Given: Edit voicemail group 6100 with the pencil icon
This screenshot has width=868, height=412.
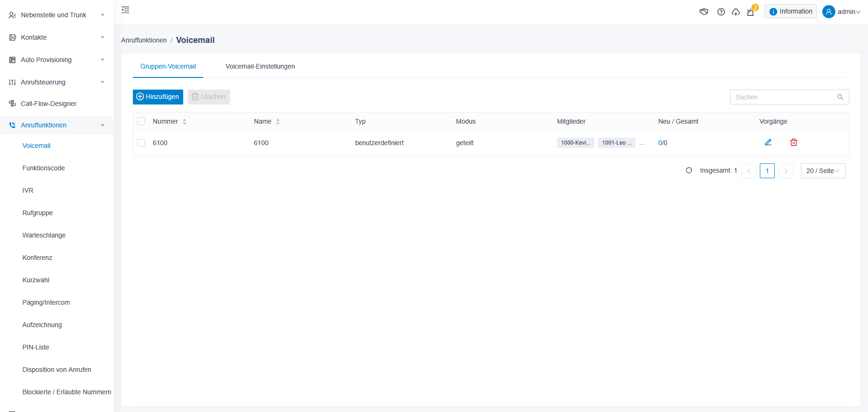Looking at the screenshot, I should coord(768,142).
